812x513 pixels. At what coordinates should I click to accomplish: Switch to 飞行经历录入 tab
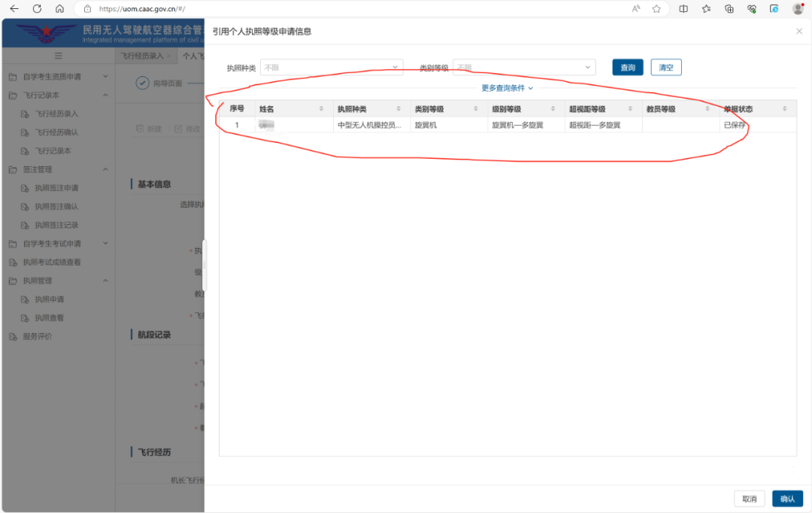pyautogui.click(x=142, y=56)
